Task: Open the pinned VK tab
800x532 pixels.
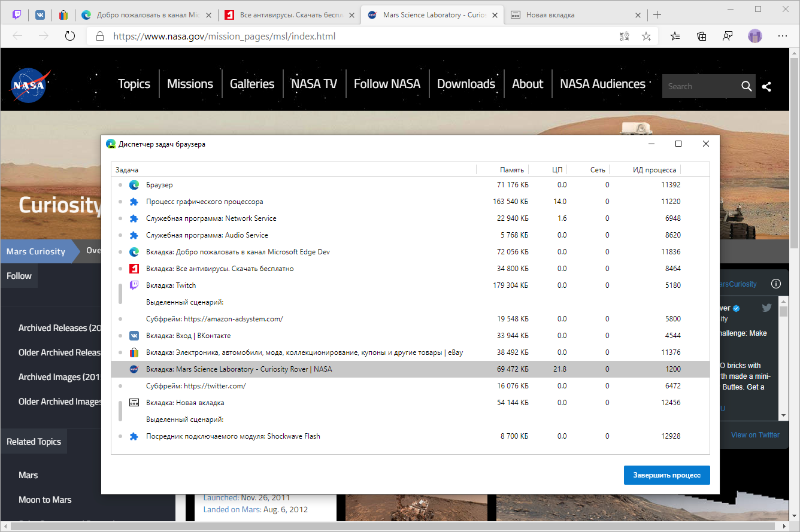Action: coord(40,15)
